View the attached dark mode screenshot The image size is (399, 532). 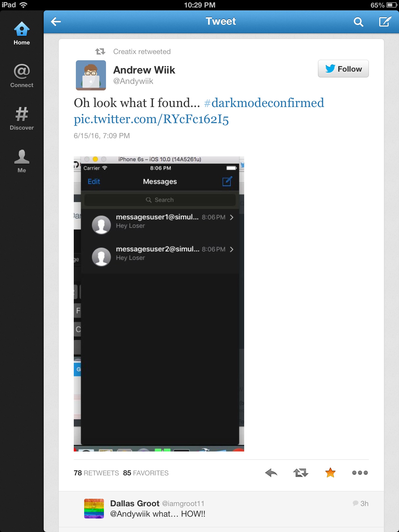coord(159,304)
